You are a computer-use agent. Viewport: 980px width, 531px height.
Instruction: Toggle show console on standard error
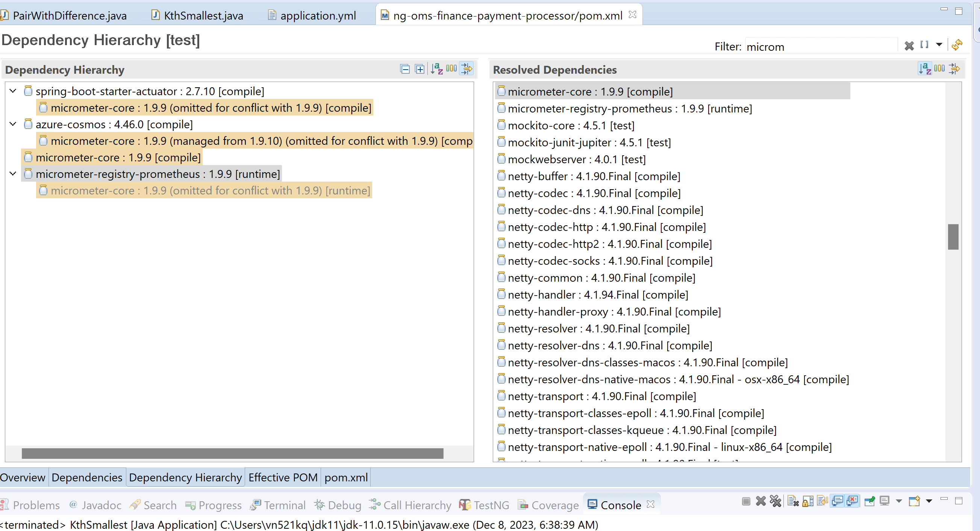853,501
